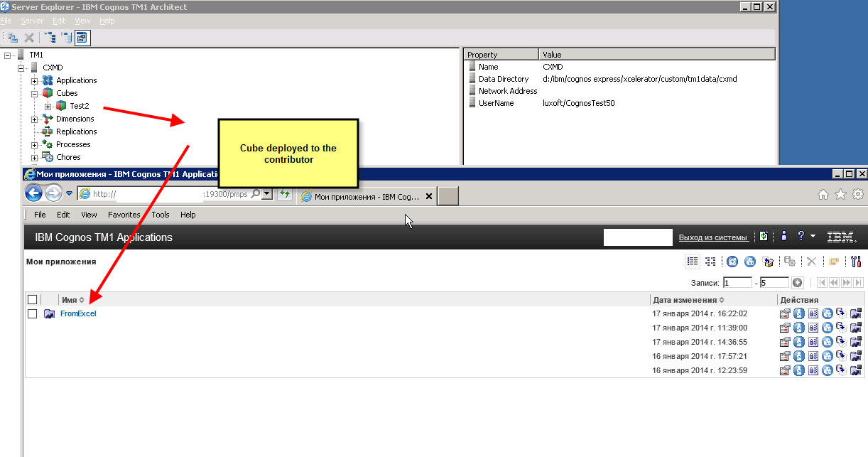The image size is (868, 457).
Task: Click the question mark help icon
Action: point(801,237)
